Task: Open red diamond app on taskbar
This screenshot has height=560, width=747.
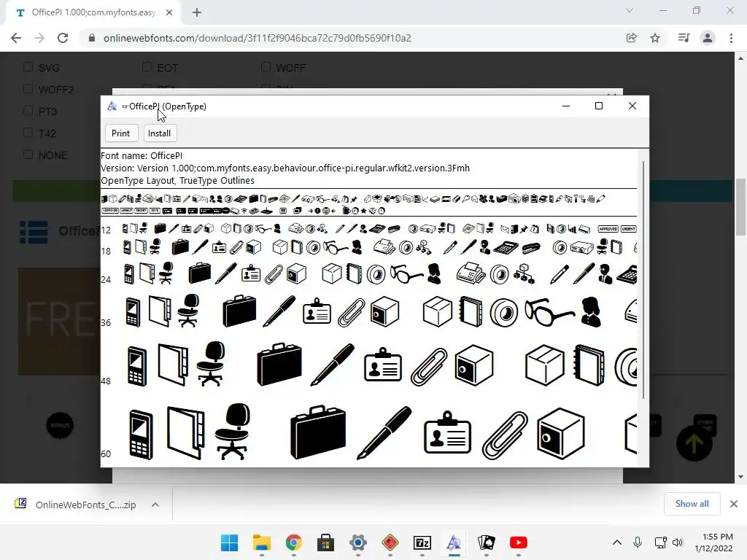Action: [390, 542]
